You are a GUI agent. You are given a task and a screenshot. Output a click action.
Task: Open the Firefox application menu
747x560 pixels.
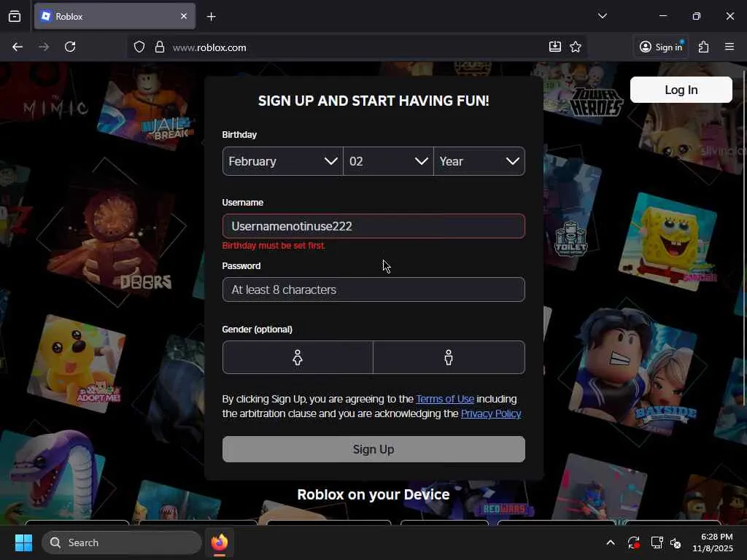729,47
